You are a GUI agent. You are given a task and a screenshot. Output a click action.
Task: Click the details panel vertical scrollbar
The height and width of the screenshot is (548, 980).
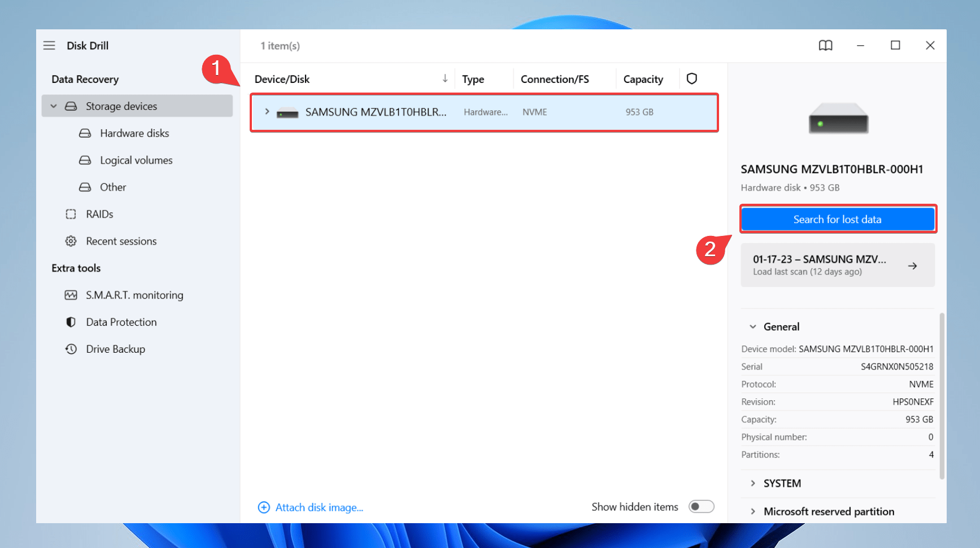(x=942, y=395)
